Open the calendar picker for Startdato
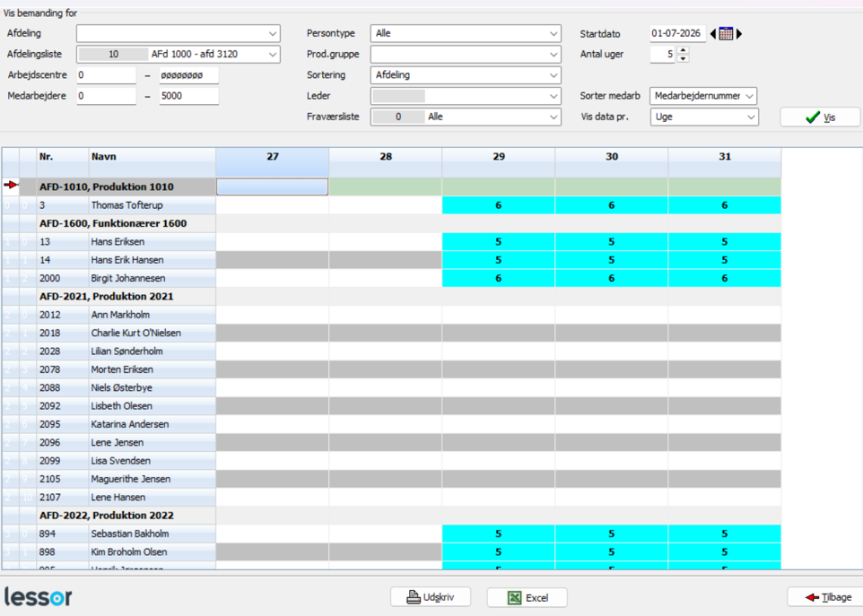Viewport: 863px width, 616px height. point(726,33)
